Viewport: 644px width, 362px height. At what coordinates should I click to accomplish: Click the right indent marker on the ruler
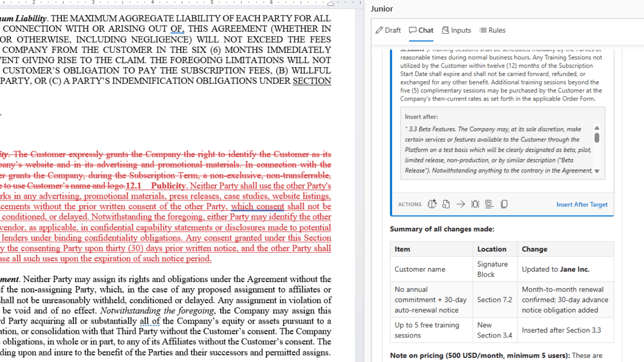point(330,4)
